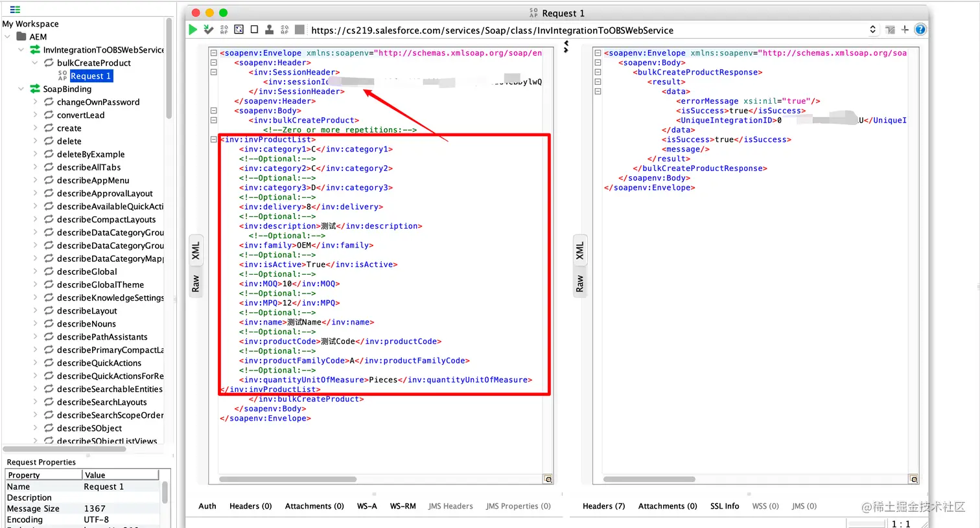Fold the bulkCreateProductResponse element
Screen dimensions: 980x528
(598, 73)
